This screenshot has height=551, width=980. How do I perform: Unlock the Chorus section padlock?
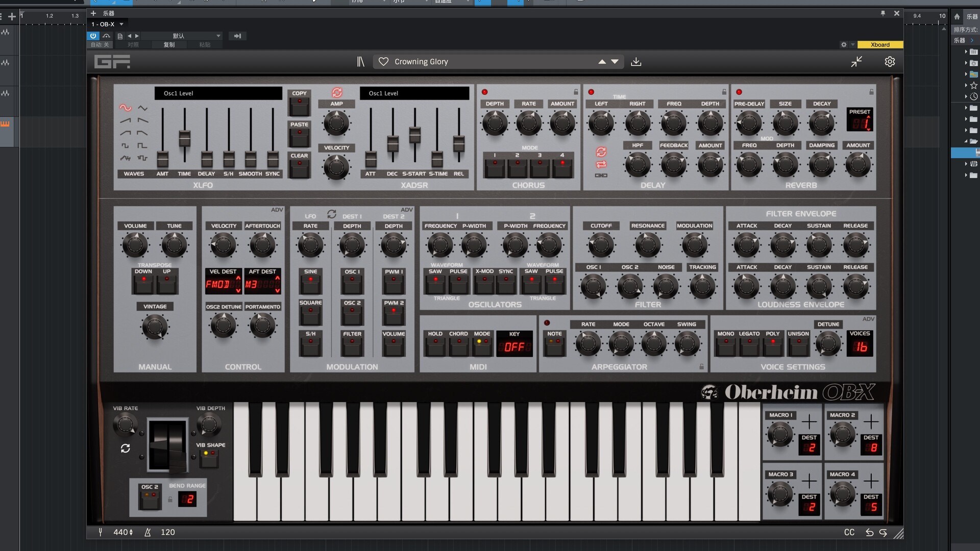(x=576, y=92)
